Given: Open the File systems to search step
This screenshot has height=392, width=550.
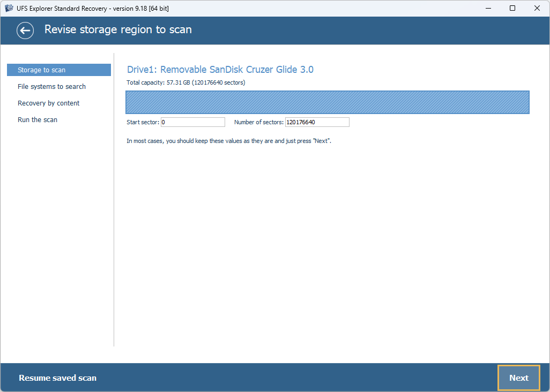Looking at the screenshot, I should pos(51,87).
